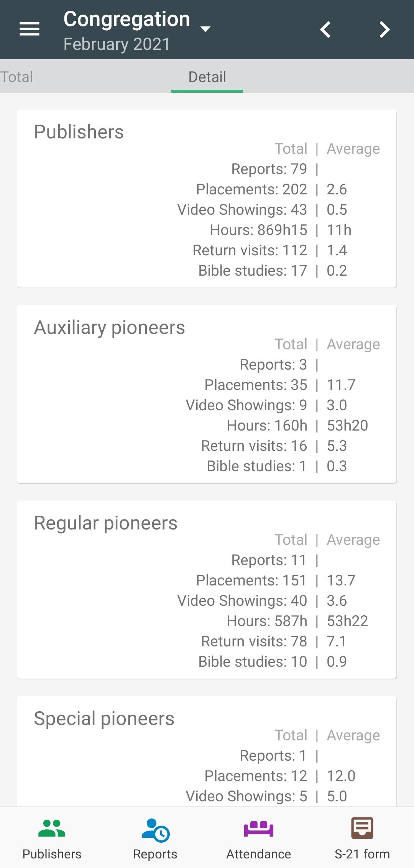This screenshot has height=868, width=414.
Task: Open the Special pioneers card
Action: coord(207,751)
